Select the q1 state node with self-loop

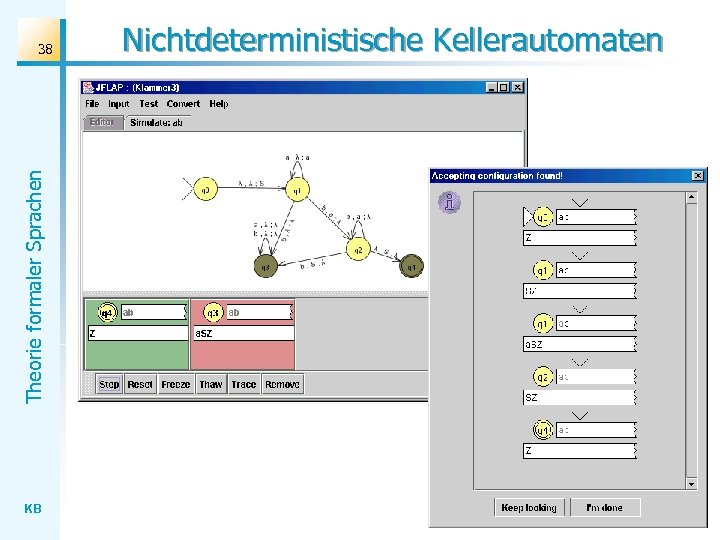pyautogui.click(x=297, y=190)
